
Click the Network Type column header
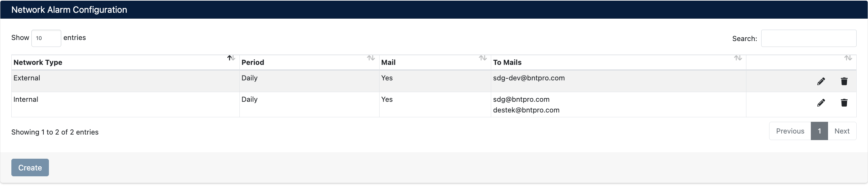[x=38, y=62]
